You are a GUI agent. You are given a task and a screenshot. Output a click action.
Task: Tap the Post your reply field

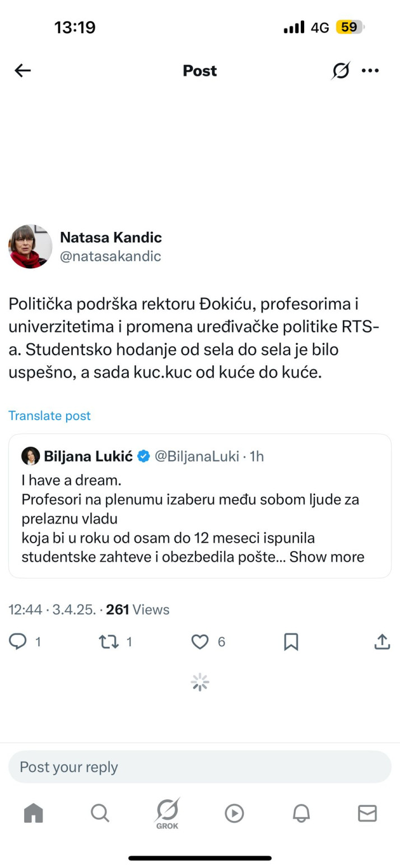pos(199,767)
